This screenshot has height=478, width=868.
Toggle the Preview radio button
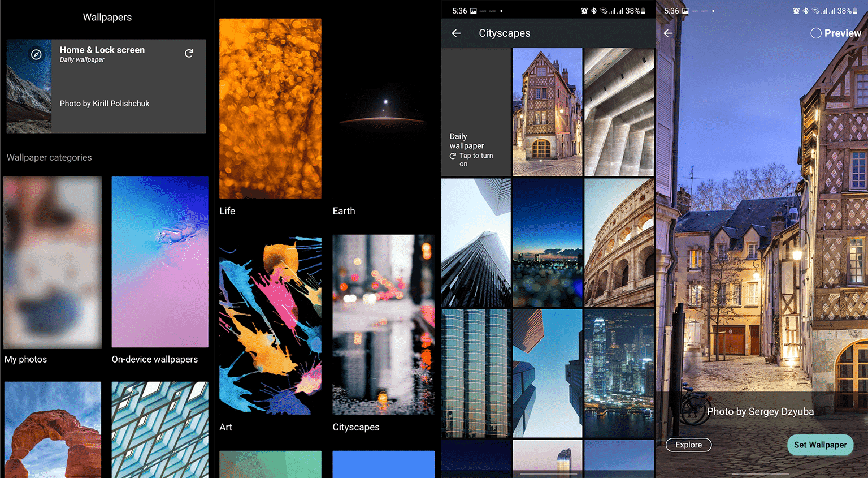tap(816, 33)
